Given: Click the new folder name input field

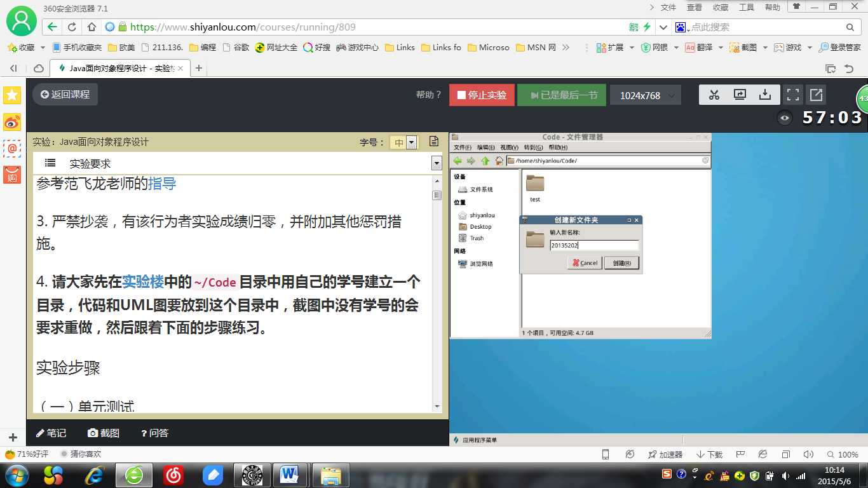Looking at the screenshot, I should click(x=594, y=245).
